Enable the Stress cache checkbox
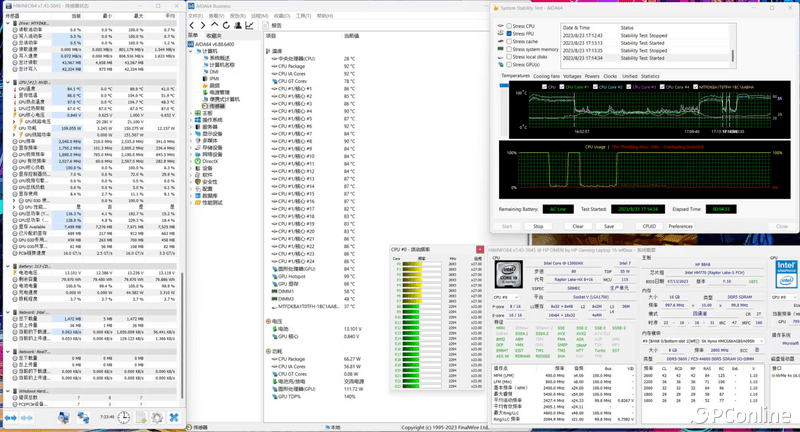This screenshot has height=432, width=800. pyautogui.click(x=509, y=41)
